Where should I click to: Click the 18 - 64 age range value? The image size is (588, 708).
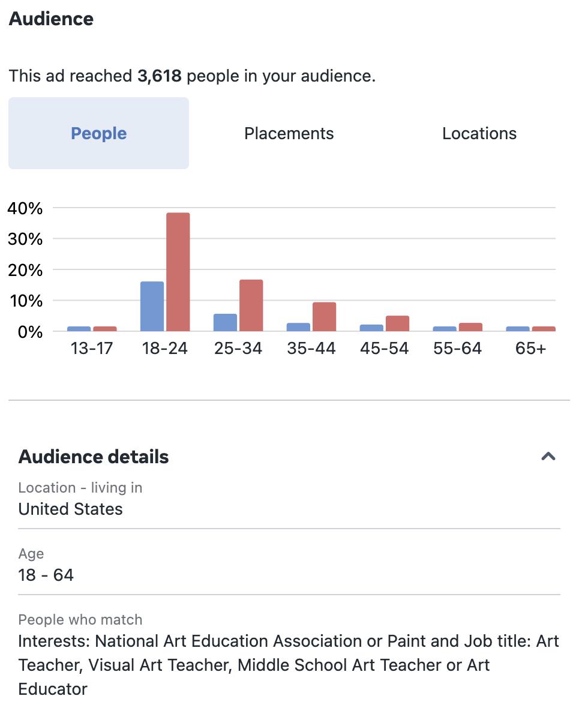pyautogui.click(x=46, y=575)
